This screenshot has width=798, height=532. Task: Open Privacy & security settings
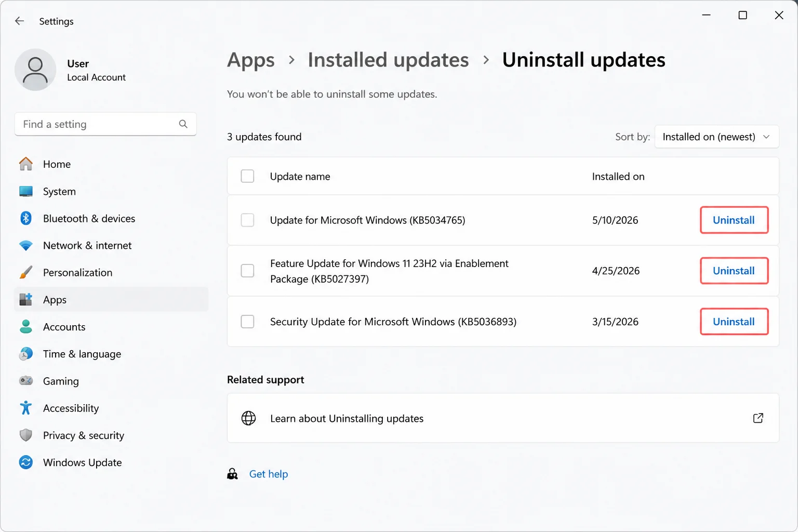click(x=111, y=435)
